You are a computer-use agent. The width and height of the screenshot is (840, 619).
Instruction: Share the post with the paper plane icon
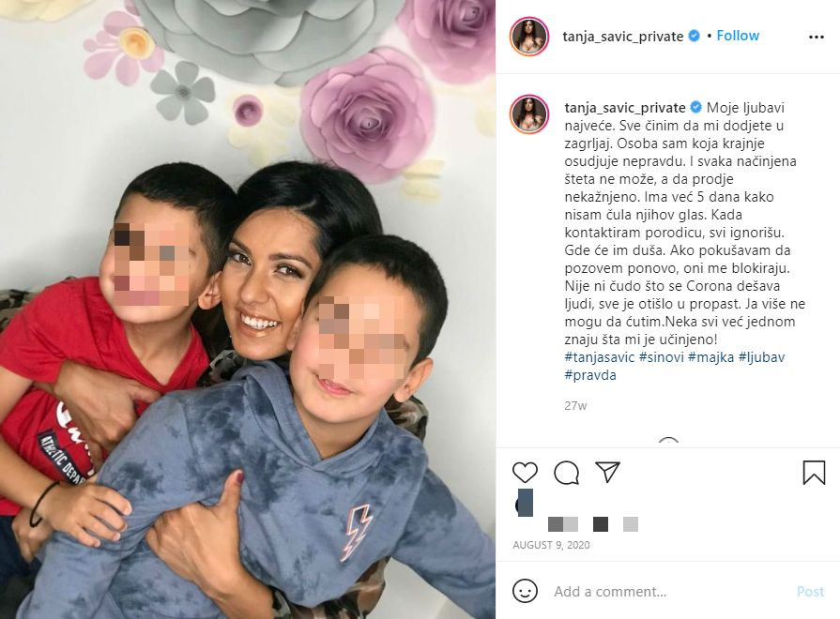[607, 473]
